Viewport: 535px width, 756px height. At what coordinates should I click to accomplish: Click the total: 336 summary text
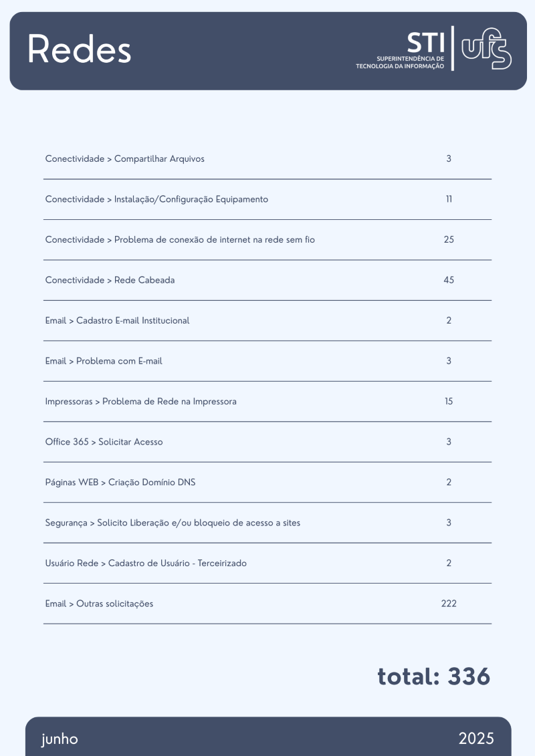(x=433, y=676)
